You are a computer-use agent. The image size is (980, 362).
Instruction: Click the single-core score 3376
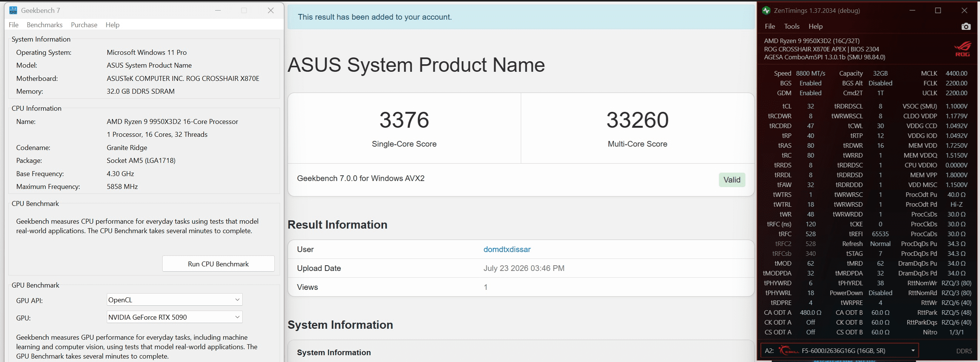tap(404, 120)
